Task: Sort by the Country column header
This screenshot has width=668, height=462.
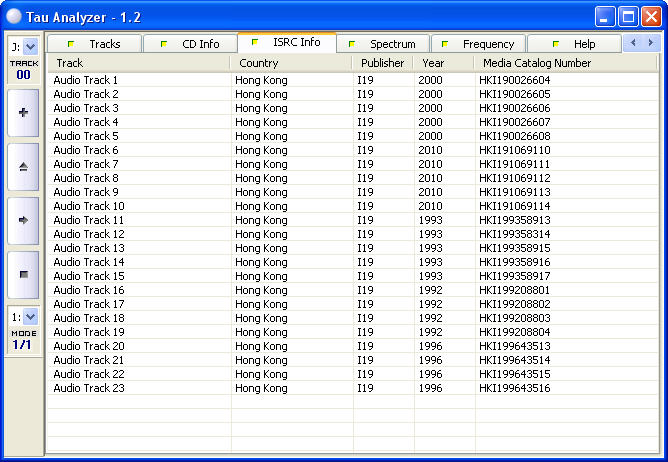Action: 290,63
